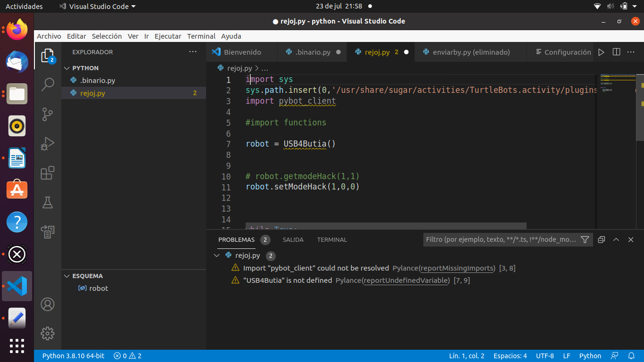Open the Terminal menu
Screen dimensions: 644x362
[201, 36]
